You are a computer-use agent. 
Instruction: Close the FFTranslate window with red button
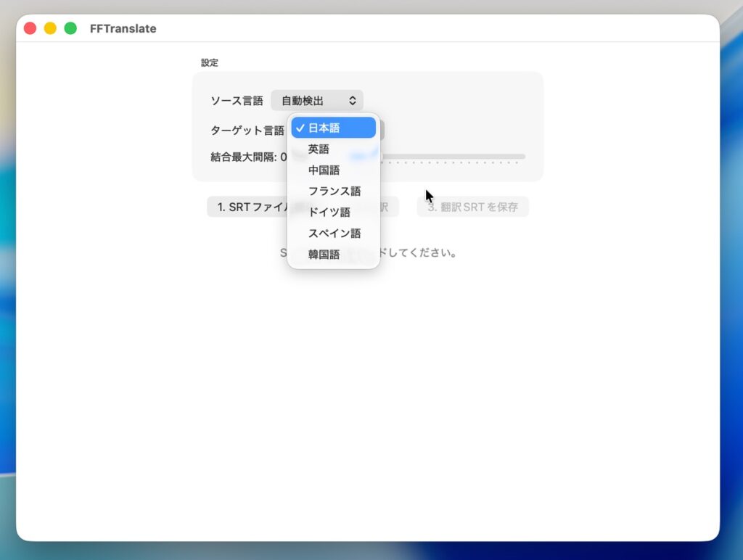[x=30, y=28]
